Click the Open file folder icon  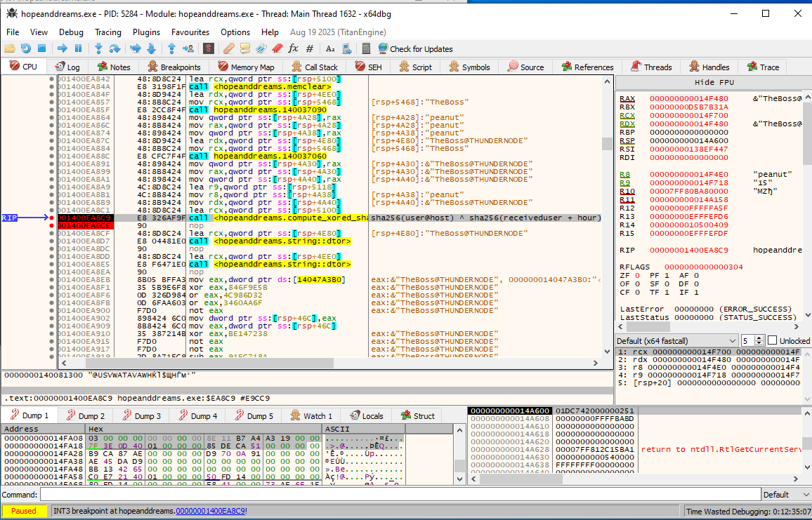coord(9,48)
